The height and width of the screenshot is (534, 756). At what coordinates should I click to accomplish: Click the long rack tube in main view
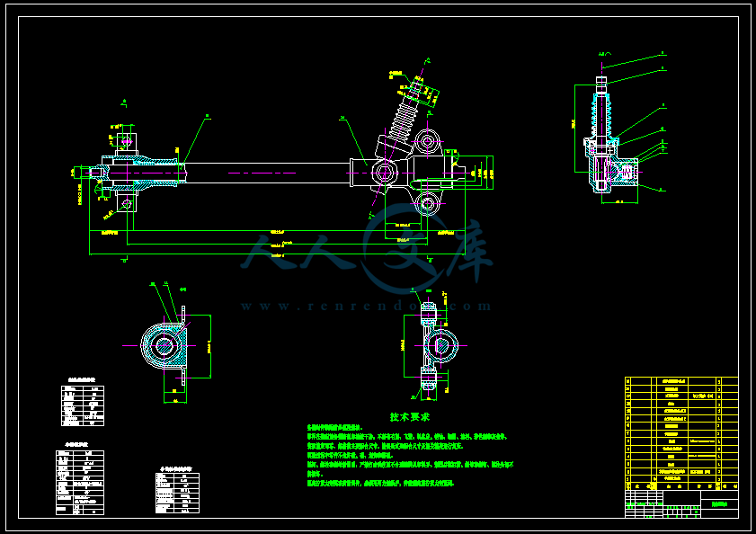point(268,173)
